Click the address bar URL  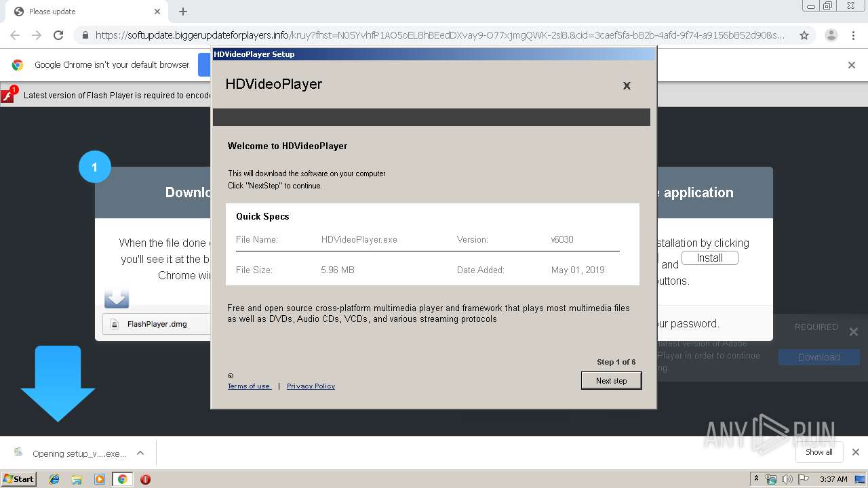tap(439, 35)
